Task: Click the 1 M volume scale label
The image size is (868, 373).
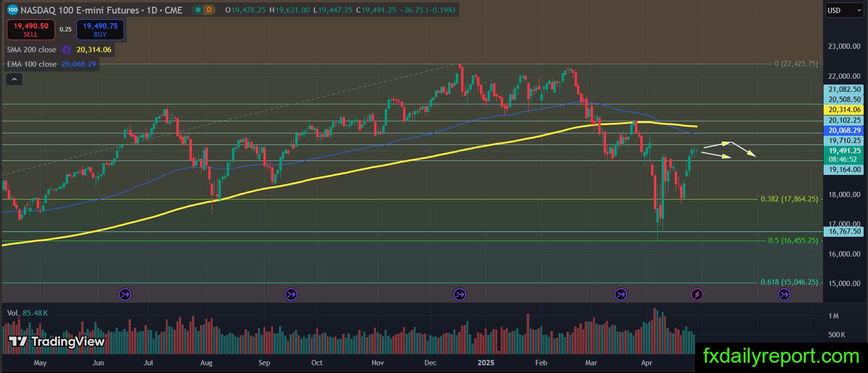Action: 833,316
